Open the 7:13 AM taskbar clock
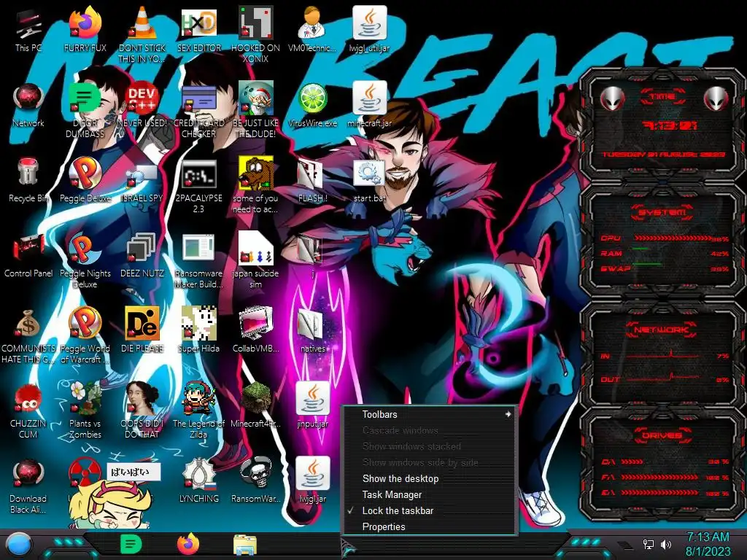The height and width of the screenshot is (560, 747). pyautogui.click(x=708, y=544)
